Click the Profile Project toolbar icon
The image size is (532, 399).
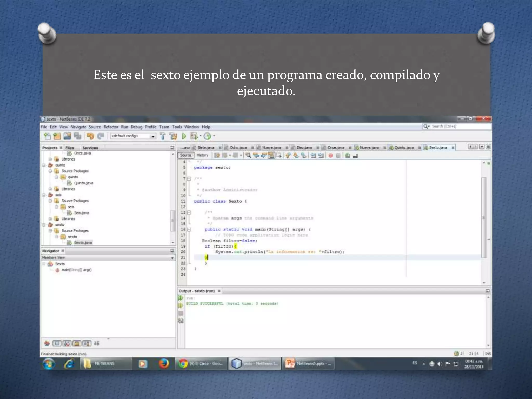[x=207, y=136]
